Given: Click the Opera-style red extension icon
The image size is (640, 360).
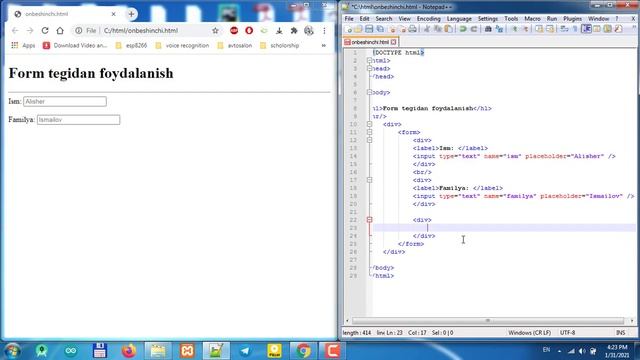Looking at the screenshot, I should [x=249, y=31].
